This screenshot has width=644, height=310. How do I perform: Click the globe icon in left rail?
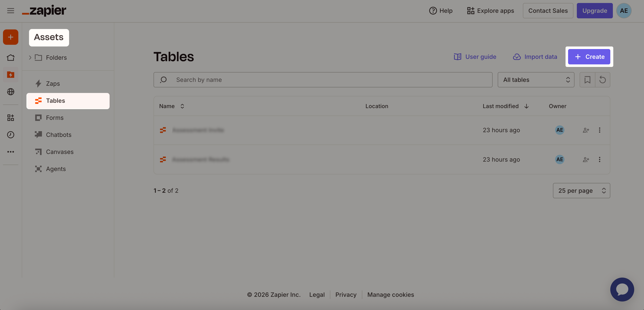click(10, 92)
